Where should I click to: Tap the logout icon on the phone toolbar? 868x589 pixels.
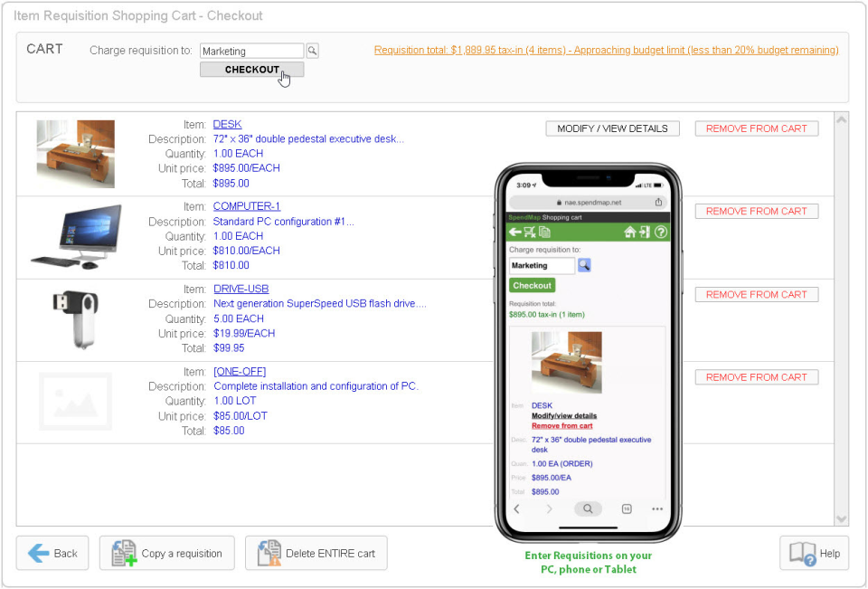point(644,233)
